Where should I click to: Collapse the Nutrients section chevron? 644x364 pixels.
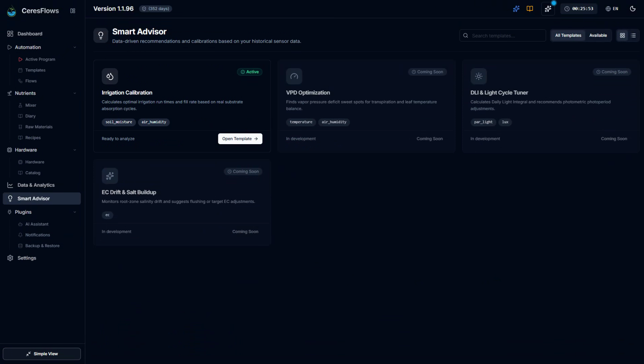[75, 93]
